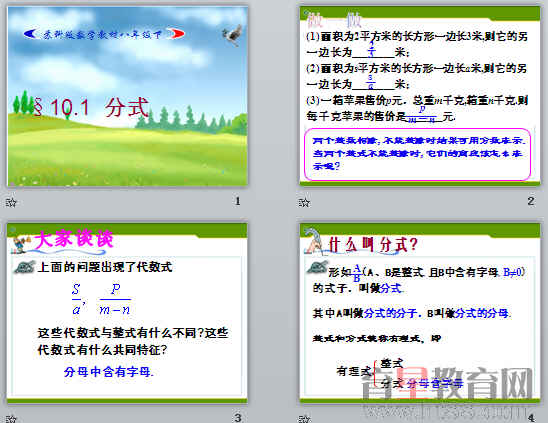
Task: Click the cartoon character beside 大家谈谈 heading
Action: (21, 243)
